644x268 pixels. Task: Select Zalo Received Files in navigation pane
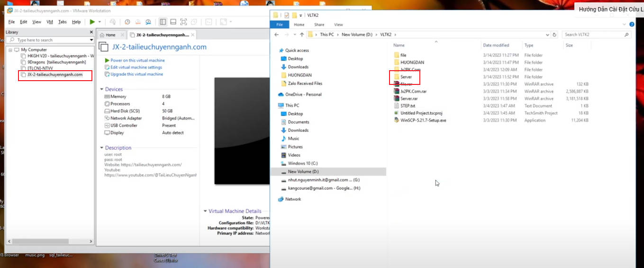point(305,83)
